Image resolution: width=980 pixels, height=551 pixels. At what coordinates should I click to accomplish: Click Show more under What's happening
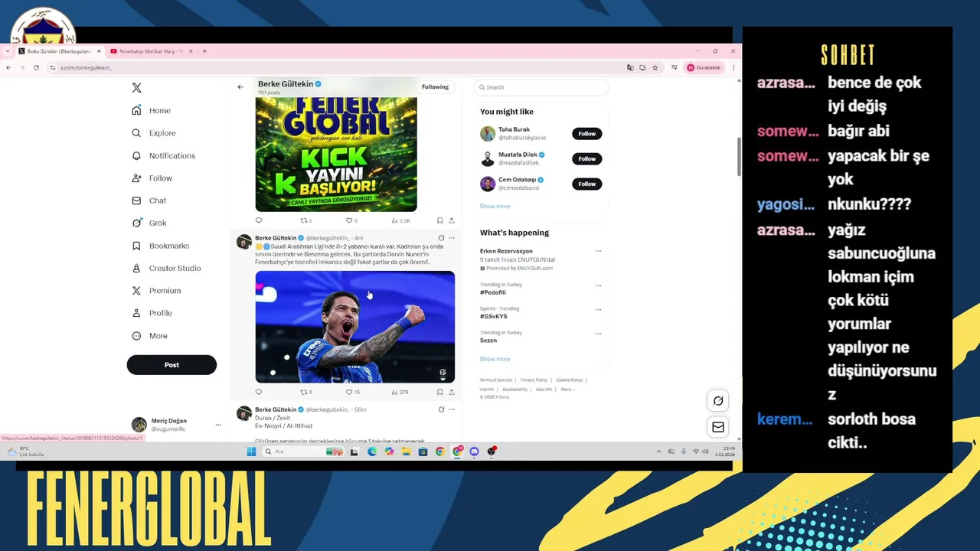coord(495,359)
